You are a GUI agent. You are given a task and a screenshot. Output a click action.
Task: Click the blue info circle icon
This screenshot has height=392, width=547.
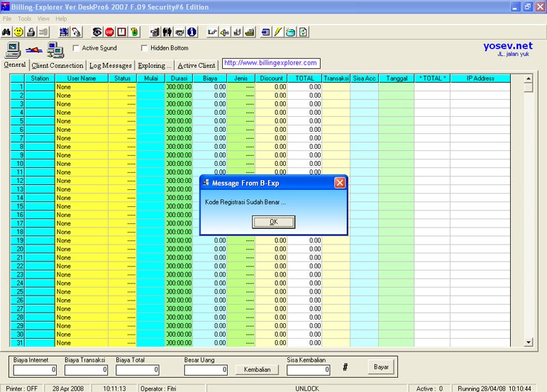192,32
